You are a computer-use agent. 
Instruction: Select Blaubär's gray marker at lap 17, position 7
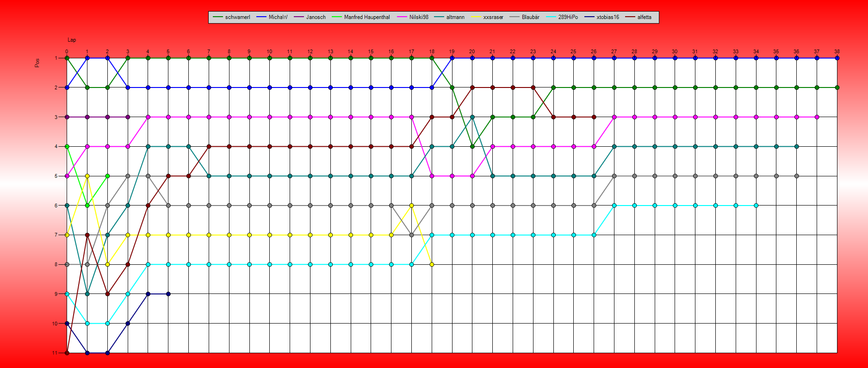tap(411, 235)
